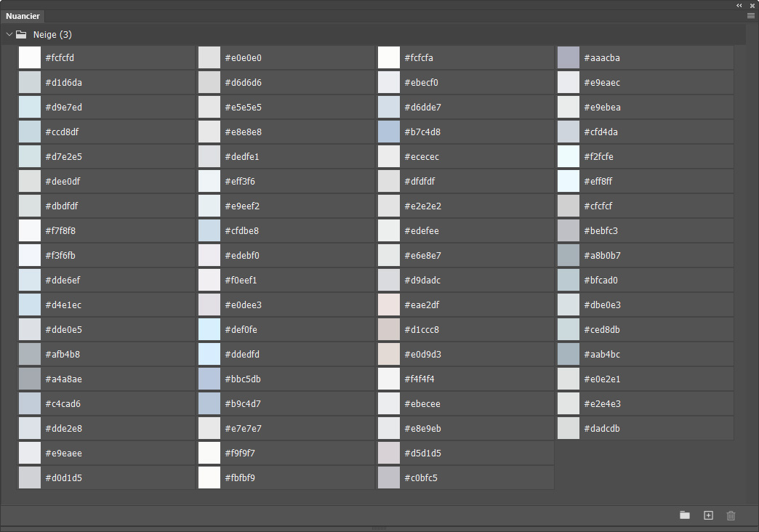Click the delete swatch trash icon

(x=731, y=515)
